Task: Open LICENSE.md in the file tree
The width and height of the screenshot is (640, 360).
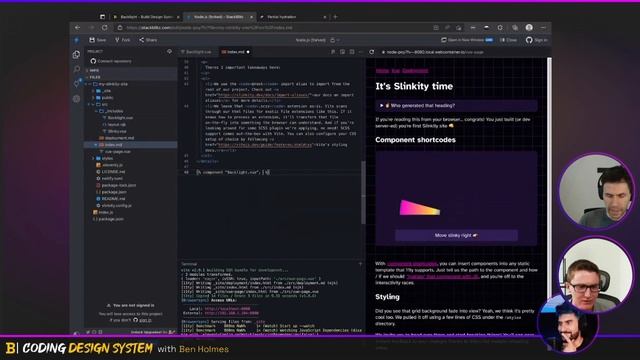Action: pyautogui.click(x=111, y=171)
